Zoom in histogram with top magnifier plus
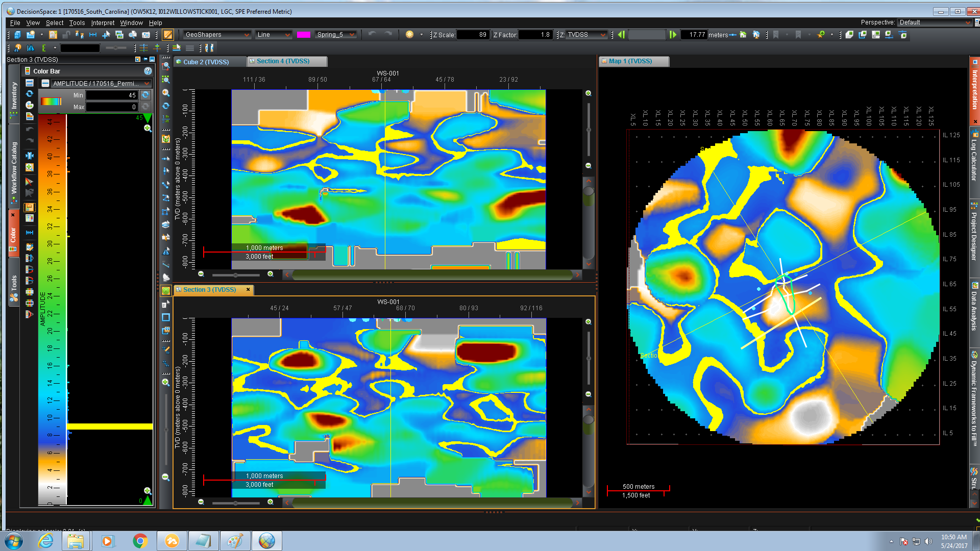The width and height of the screenshot is (980, 551). tap(148, 128)
